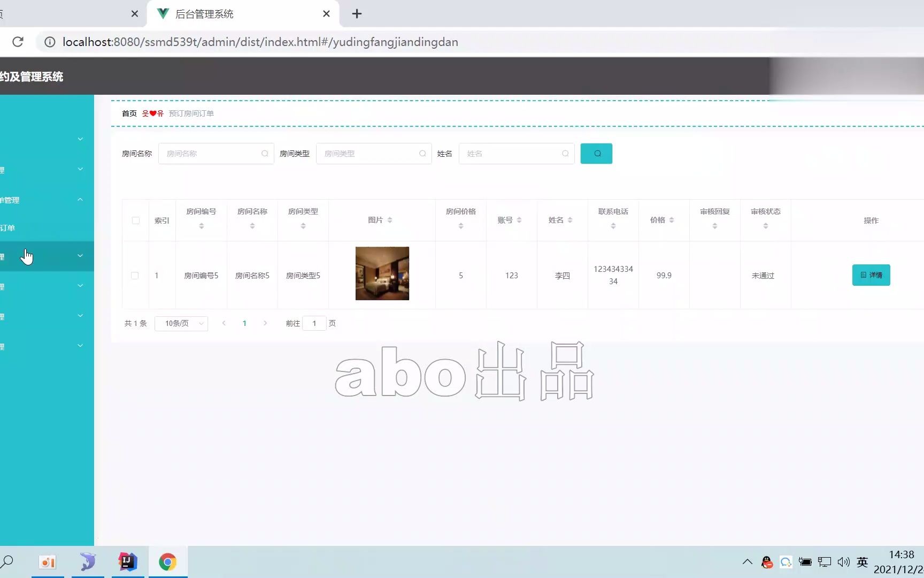Open IntelliJ IDEA from the taskbar
This screenshot has height=578, width=924.
128,561
